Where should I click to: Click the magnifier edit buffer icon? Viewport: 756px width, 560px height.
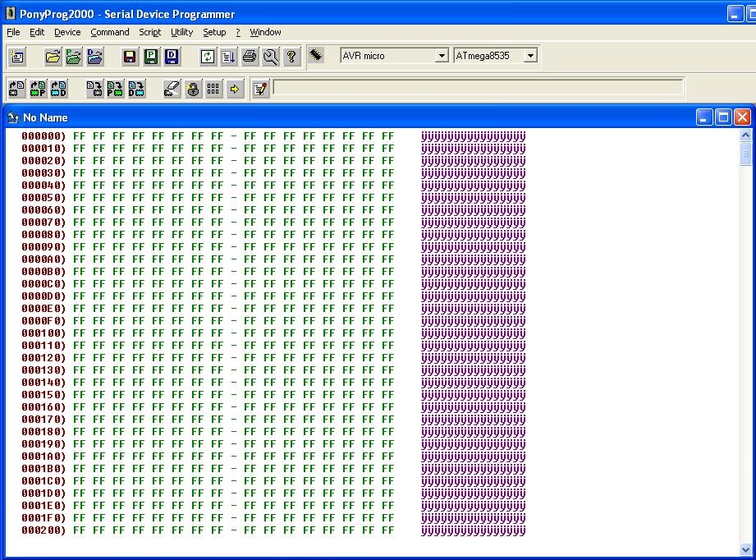pyautogui.click(x=271, y=57)
